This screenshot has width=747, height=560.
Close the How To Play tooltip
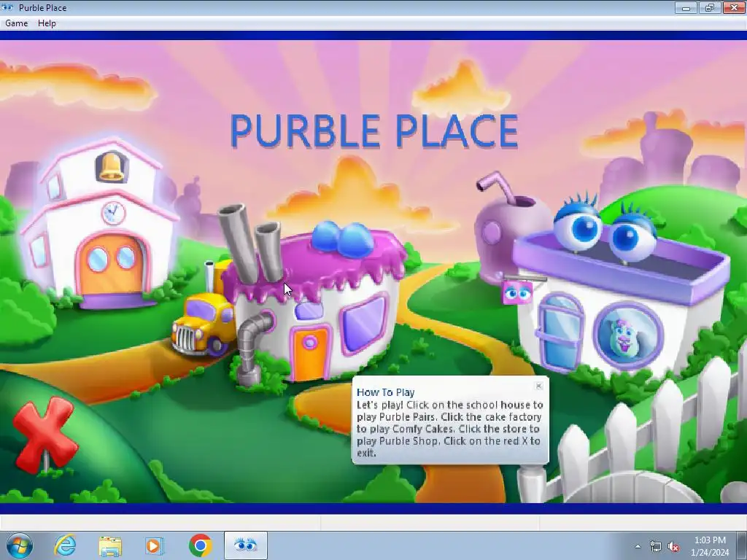click(539, 386)
